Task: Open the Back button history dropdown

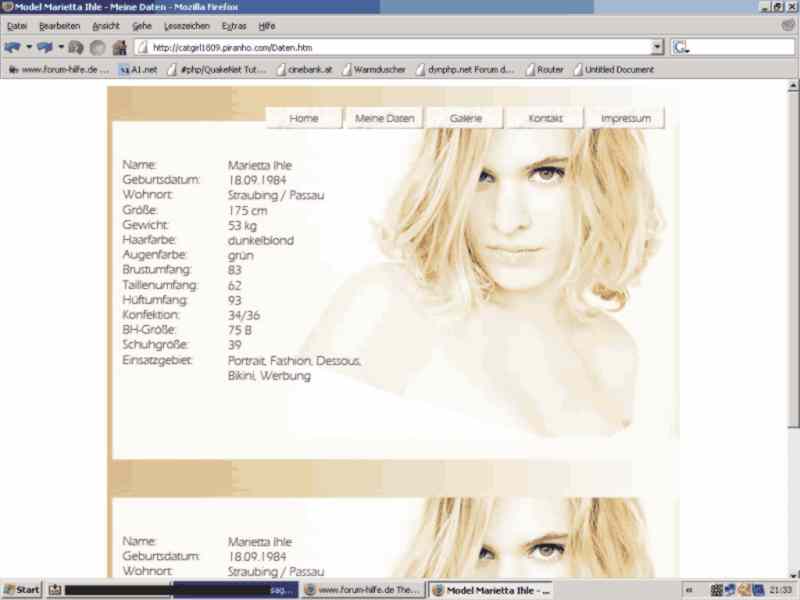Action: 28,47
